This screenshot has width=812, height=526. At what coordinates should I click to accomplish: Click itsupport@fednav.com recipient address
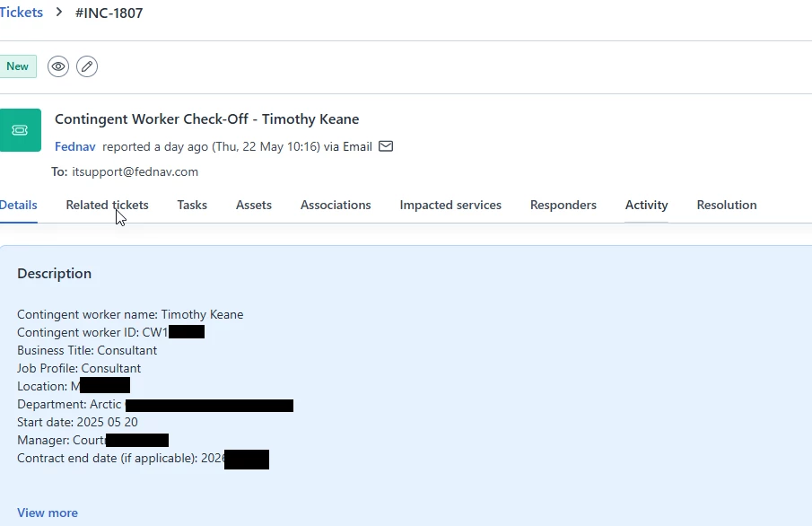click(135, 172)
